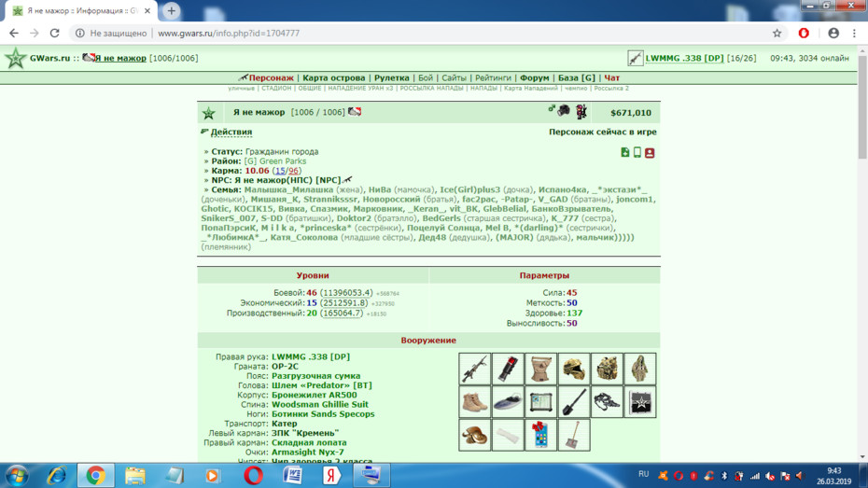Screen dimensions: 868x488
Task: Open a new browser tab
Action: pos(171,10)
